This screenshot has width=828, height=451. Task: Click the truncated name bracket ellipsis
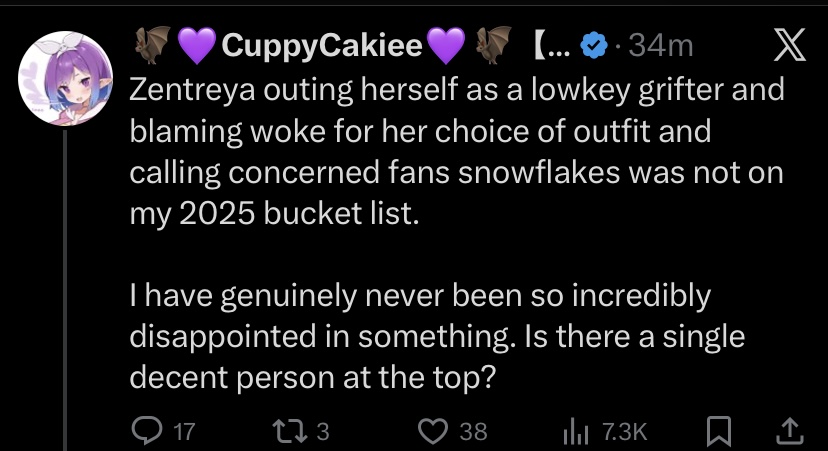tap(552, 45)
